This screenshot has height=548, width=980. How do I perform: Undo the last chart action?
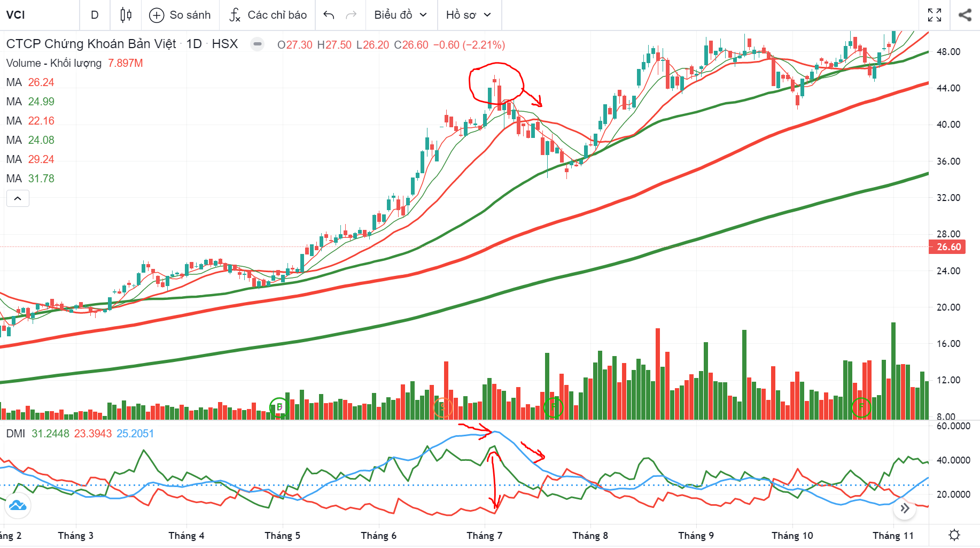(x=329, y=15)
